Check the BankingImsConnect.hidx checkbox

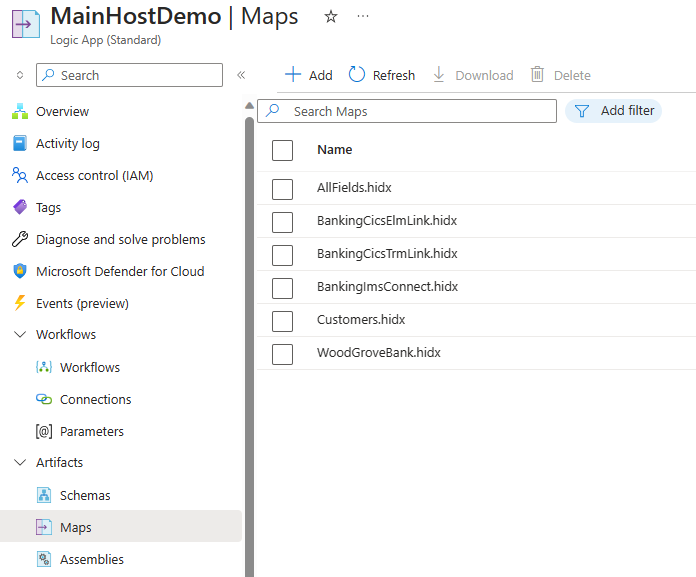[282, 288]
